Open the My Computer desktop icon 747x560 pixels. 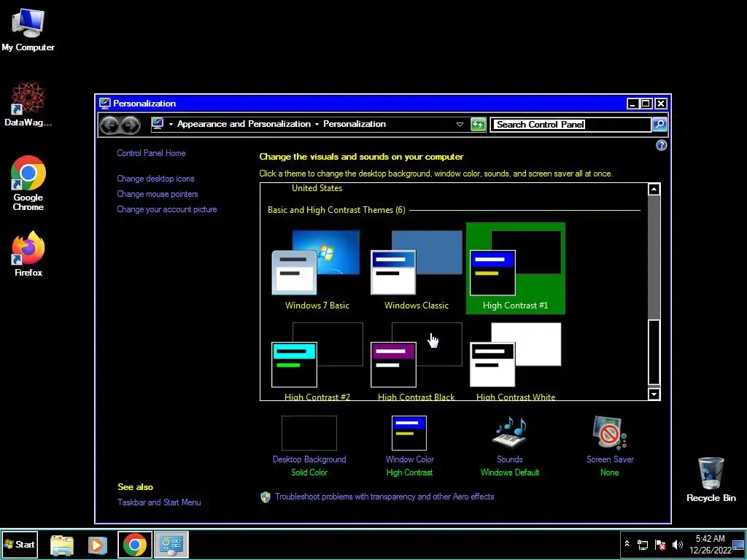tap(28, 29)
